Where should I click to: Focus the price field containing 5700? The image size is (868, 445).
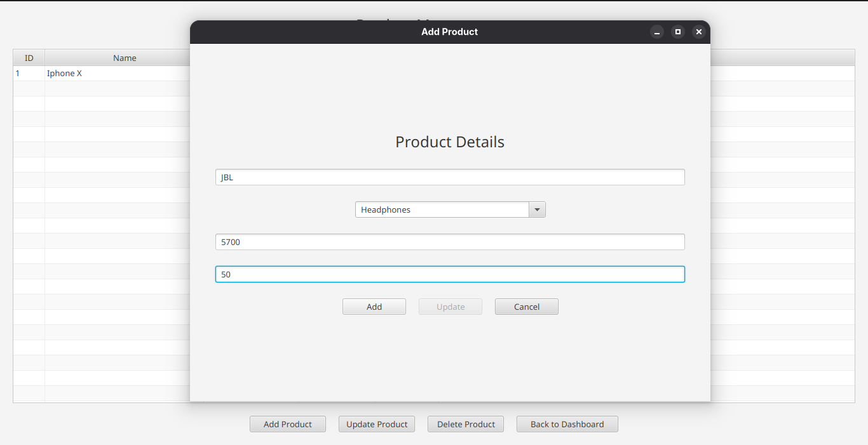pyautogui.click(x=450, y=242)
